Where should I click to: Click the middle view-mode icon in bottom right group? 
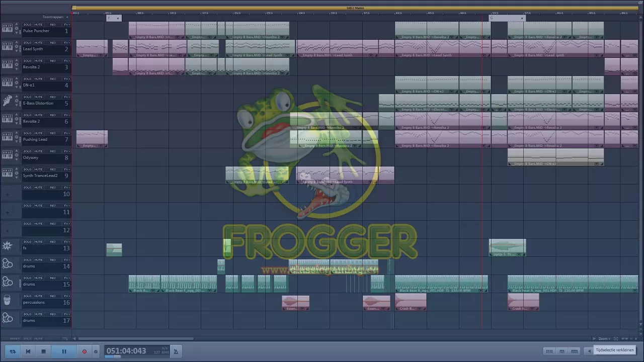(562, 351)
